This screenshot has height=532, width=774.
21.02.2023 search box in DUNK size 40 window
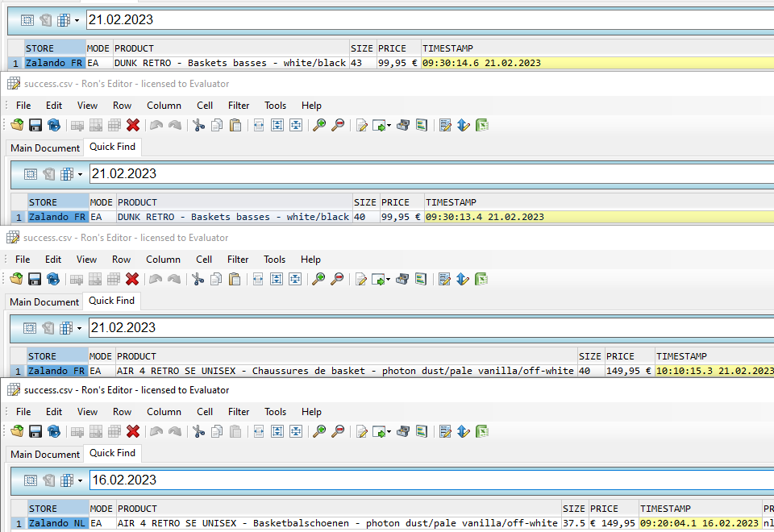(431, 174)
